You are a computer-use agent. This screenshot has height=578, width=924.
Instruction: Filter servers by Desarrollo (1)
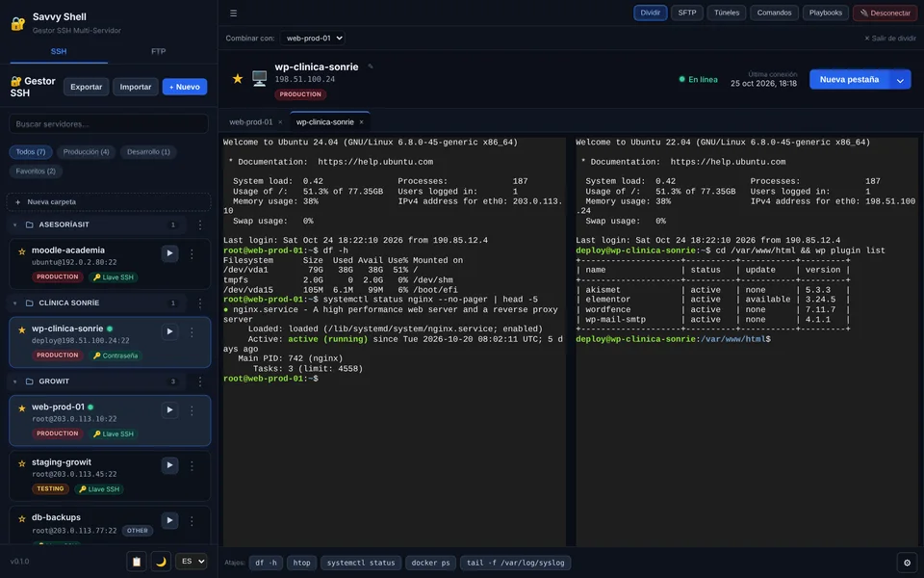coord(148,152)
